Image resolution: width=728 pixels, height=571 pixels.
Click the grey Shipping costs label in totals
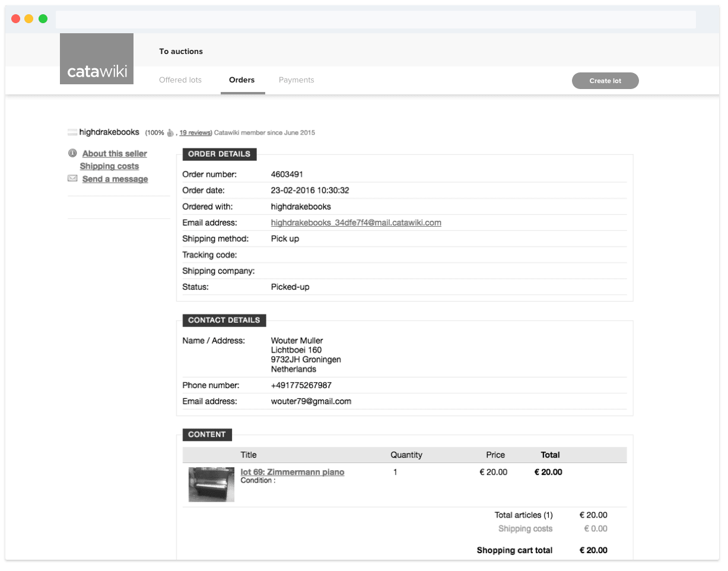click(x=525, y=529)
